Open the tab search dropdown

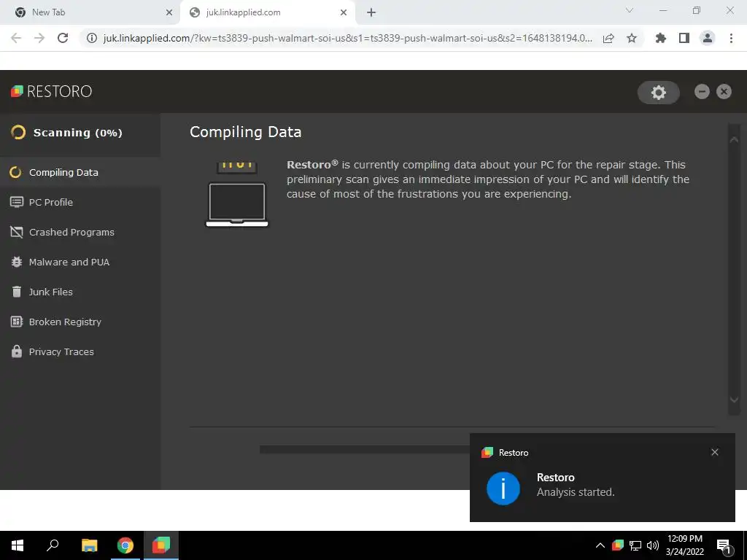pos(630,10)
